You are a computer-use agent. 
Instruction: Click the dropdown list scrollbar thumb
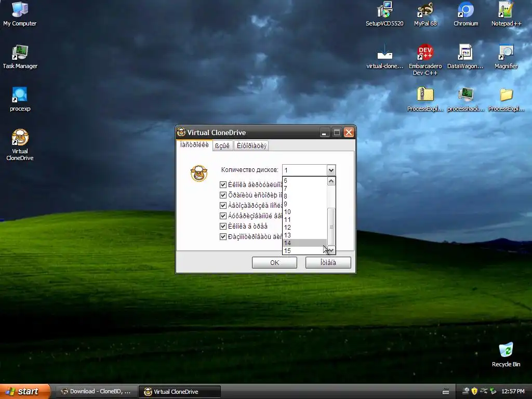[331, 227]
